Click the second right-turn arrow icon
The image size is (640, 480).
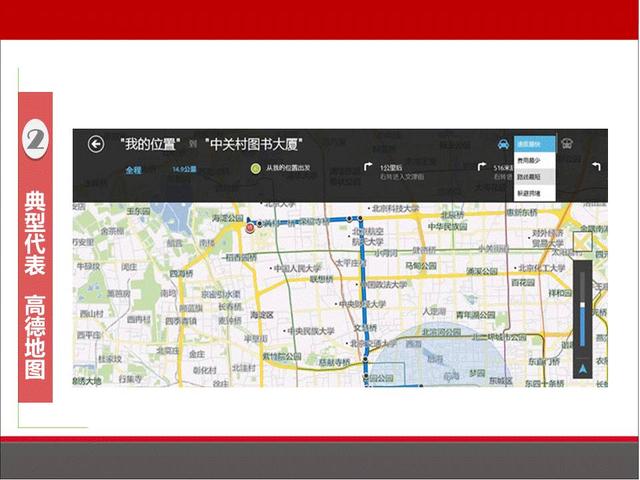click(x=482, y=167)
